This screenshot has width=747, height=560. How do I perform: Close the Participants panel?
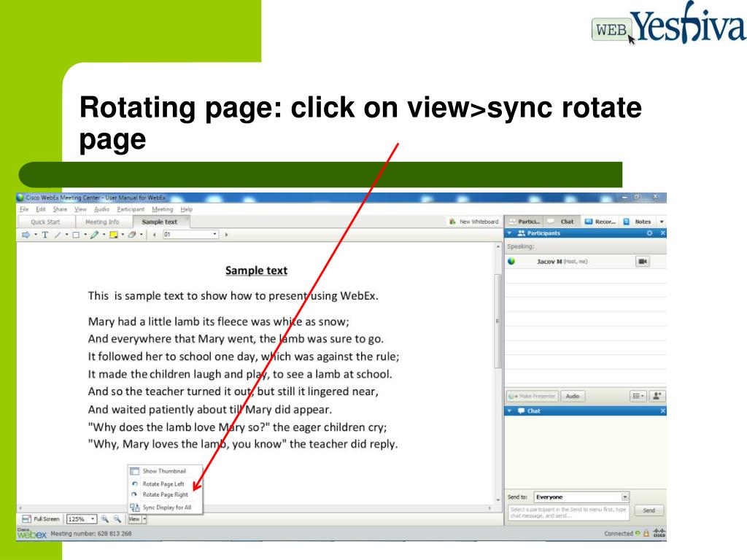pyautogui.click(x=662, y=233)
